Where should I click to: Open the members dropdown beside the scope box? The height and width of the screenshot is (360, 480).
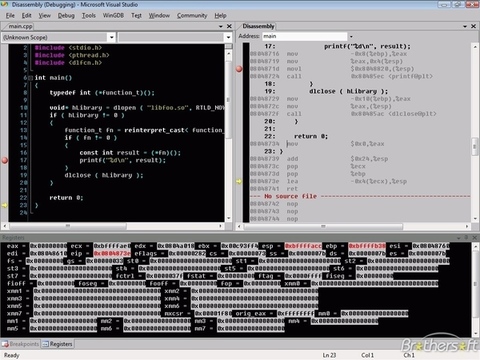228,37
